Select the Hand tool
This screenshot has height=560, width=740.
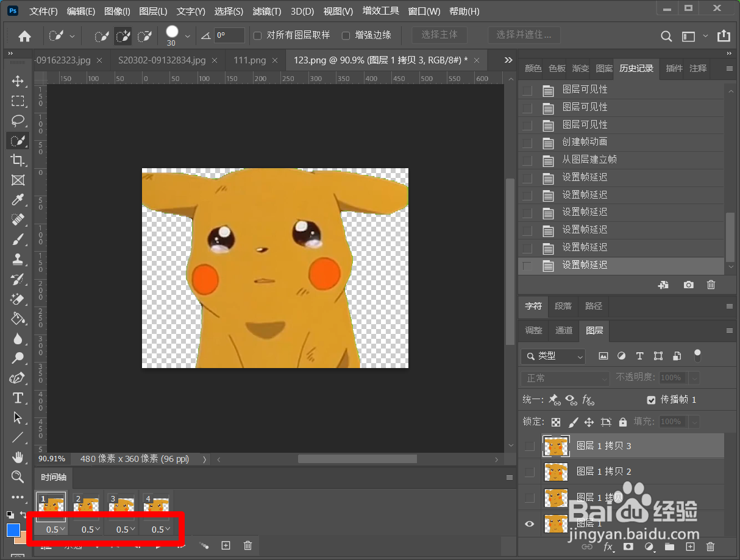[18, 457]
